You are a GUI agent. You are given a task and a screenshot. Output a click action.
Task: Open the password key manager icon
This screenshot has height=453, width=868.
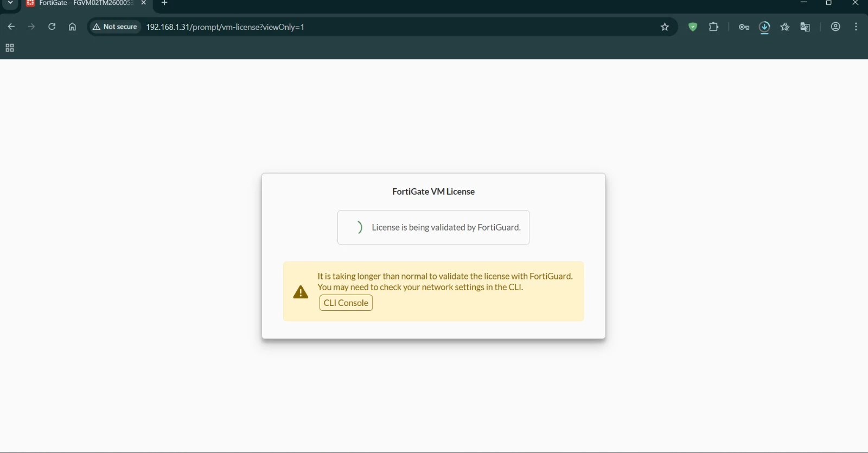pyautogui.click(x=744, y=27)
